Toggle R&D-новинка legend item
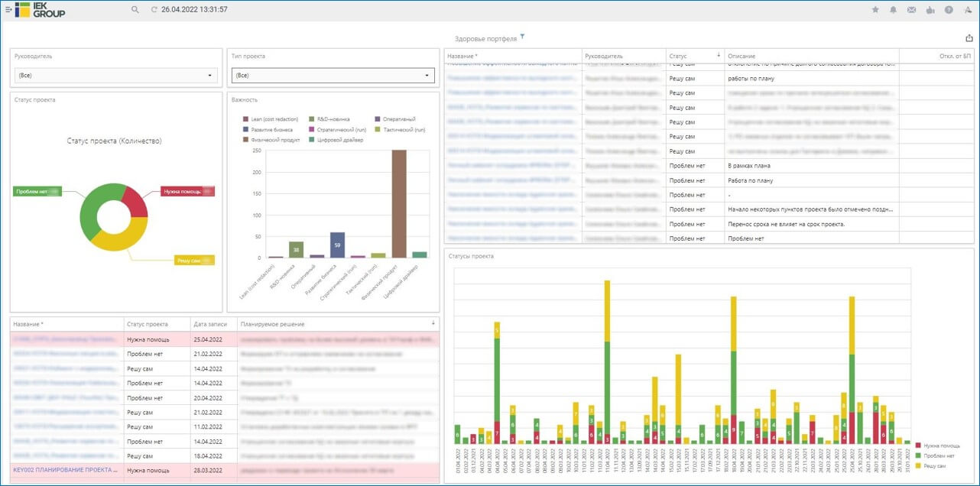980x486 pixels. pyautogui.click(x=329, y=119)
